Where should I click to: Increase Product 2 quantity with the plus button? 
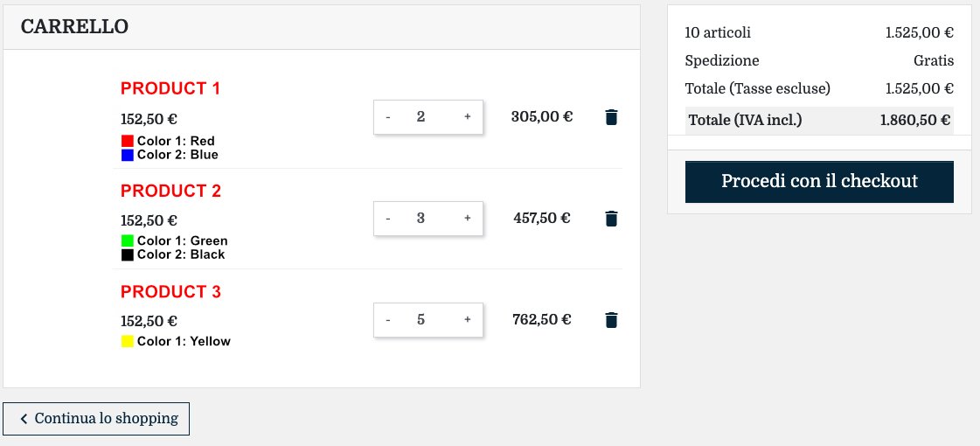pyautogui.click(x=468, y=219)
